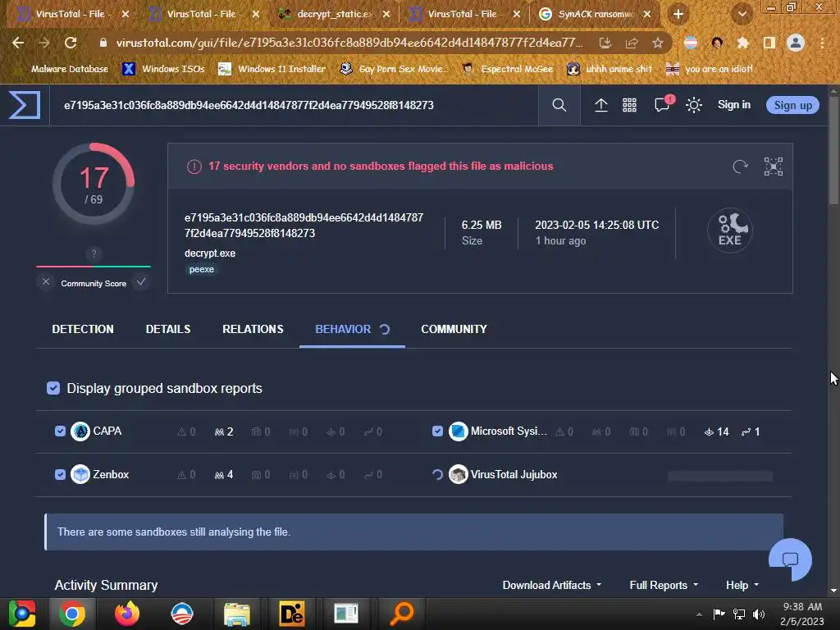Open the Chrome profile avatar icon
Viewport: 840px width, 630px height.
796,43
